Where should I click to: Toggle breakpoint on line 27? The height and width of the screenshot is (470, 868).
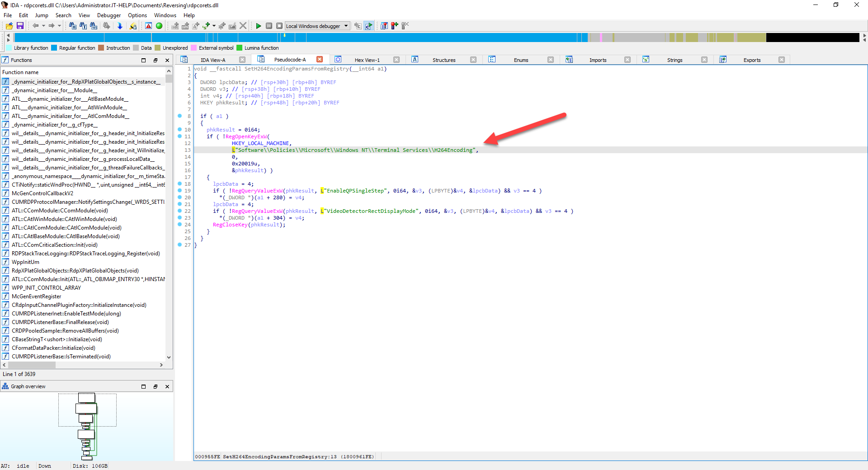coord(180,245)
